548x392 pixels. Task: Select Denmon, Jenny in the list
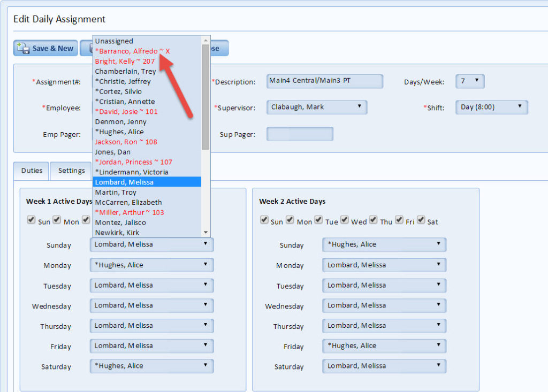[x=147, y=122]
